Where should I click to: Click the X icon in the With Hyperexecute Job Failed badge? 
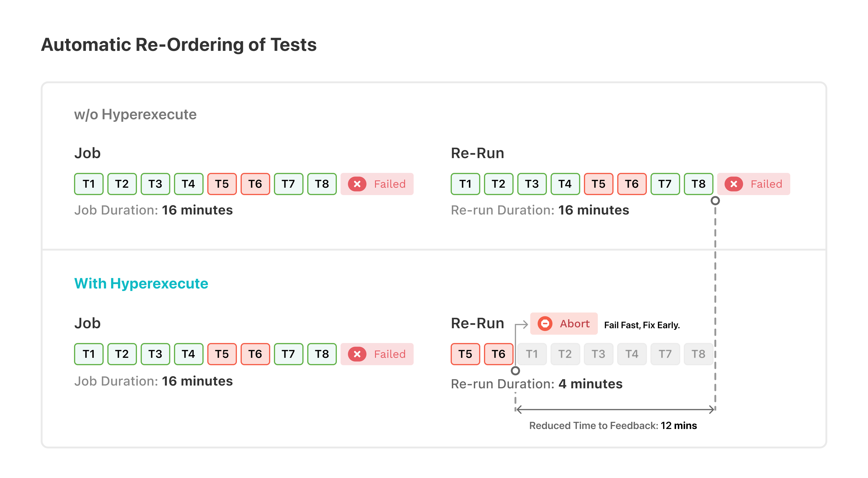357,354
